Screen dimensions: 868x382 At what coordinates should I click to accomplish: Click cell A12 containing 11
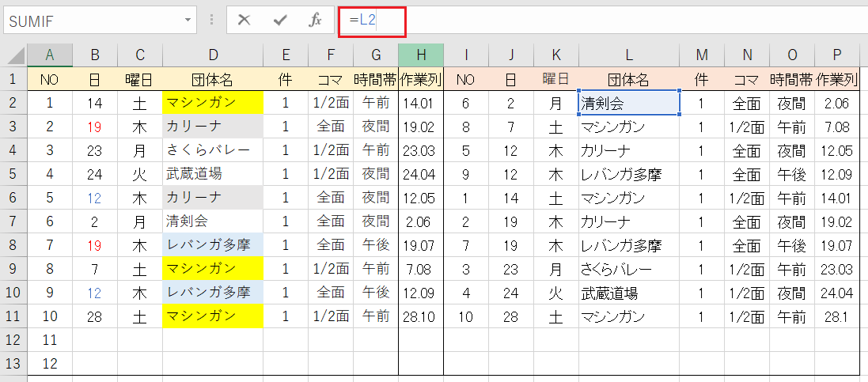50,340
